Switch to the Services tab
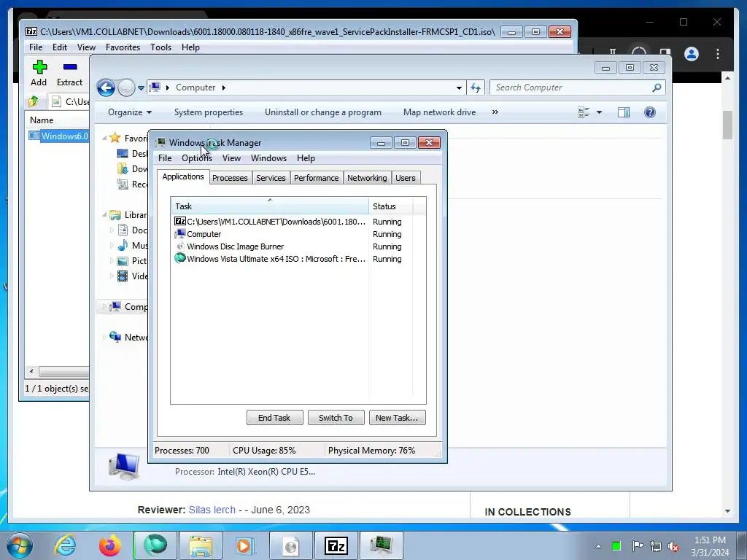This screenshot has width=747, height=560. 271,178
